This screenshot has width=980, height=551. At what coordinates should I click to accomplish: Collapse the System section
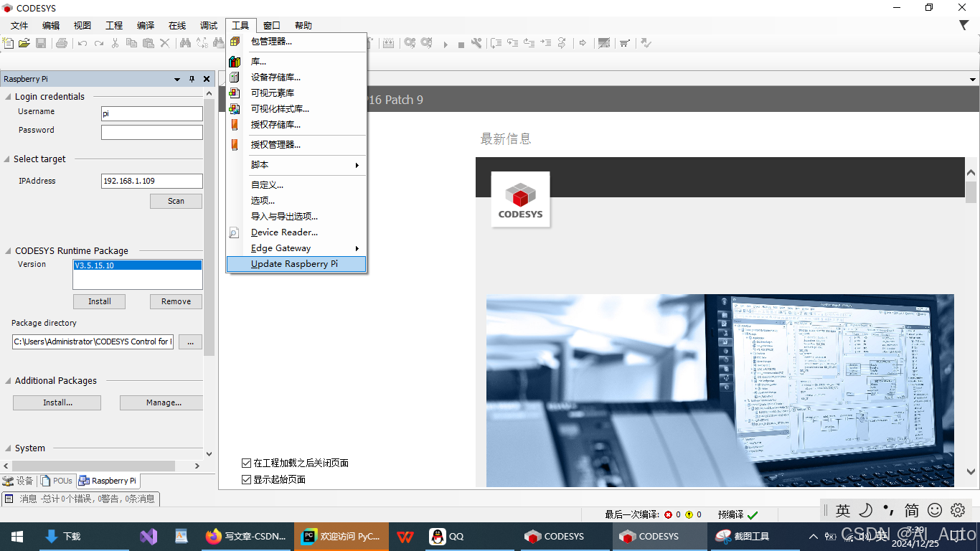(x=8, y=448)
